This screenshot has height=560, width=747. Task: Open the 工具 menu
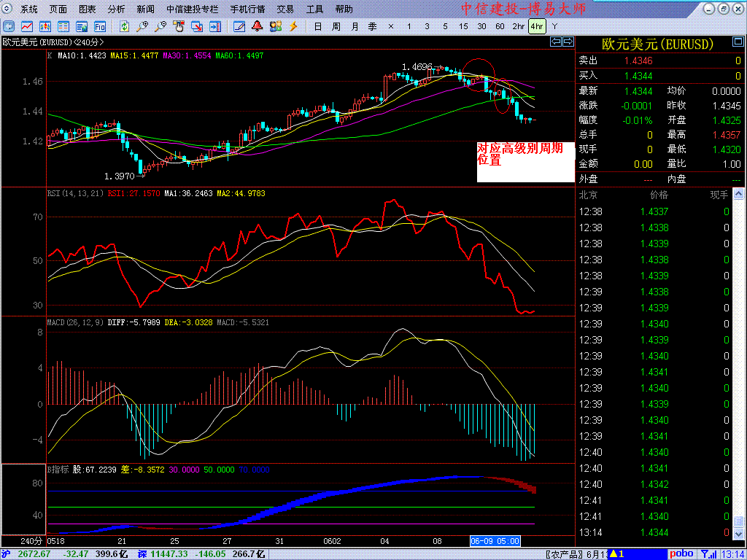(314, 9)
